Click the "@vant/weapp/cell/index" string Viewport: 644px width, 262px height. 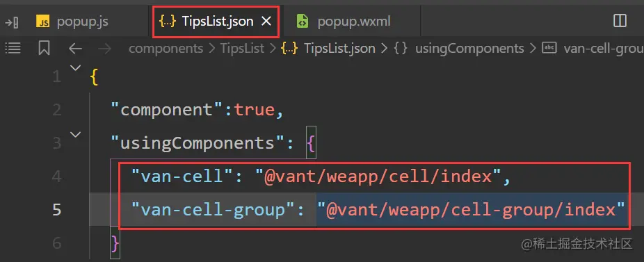pyautogui.click(x=378, y=177)
